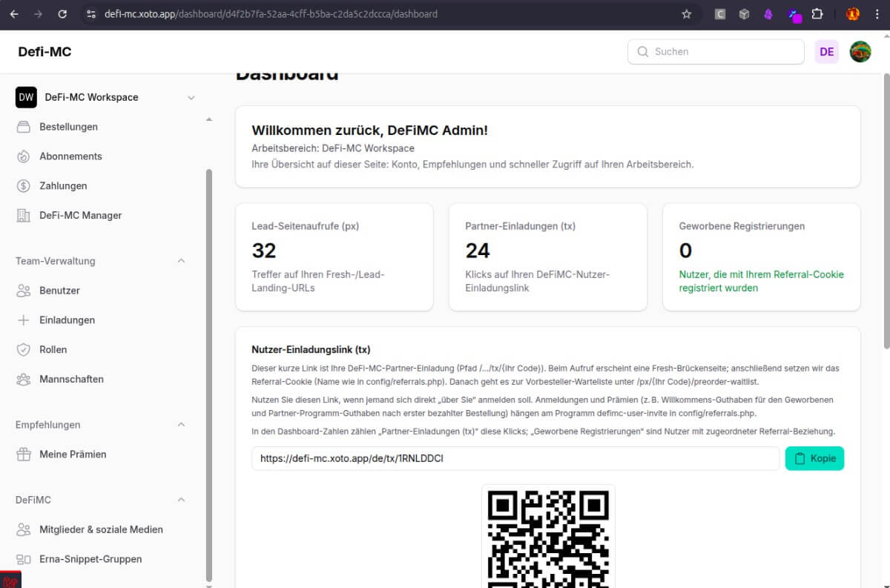The width and height of the screenshot is (890, 588).
Task: Click the DeFi-MC Manager building icon
Action: [24, 216]
